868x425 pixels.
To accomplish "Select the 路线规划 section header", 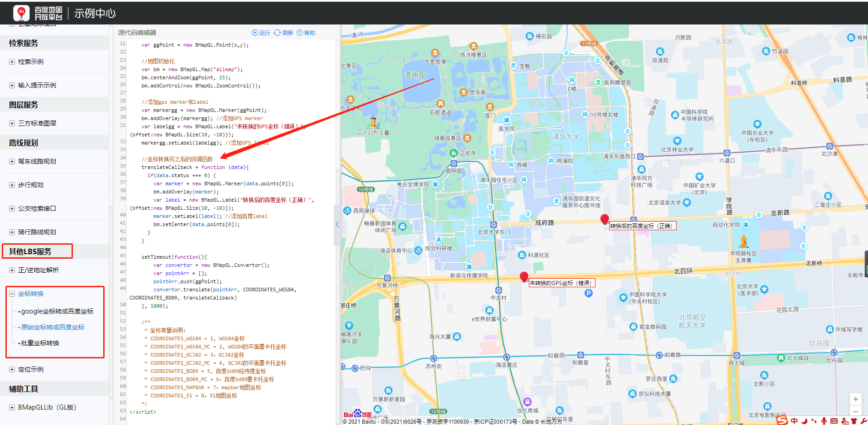I will 24,143.
